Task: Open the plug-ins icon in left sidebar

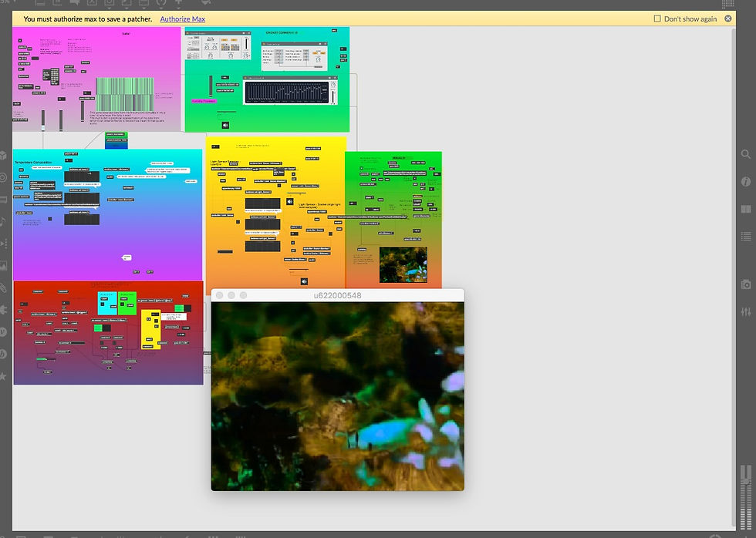Action: [3, 310]
